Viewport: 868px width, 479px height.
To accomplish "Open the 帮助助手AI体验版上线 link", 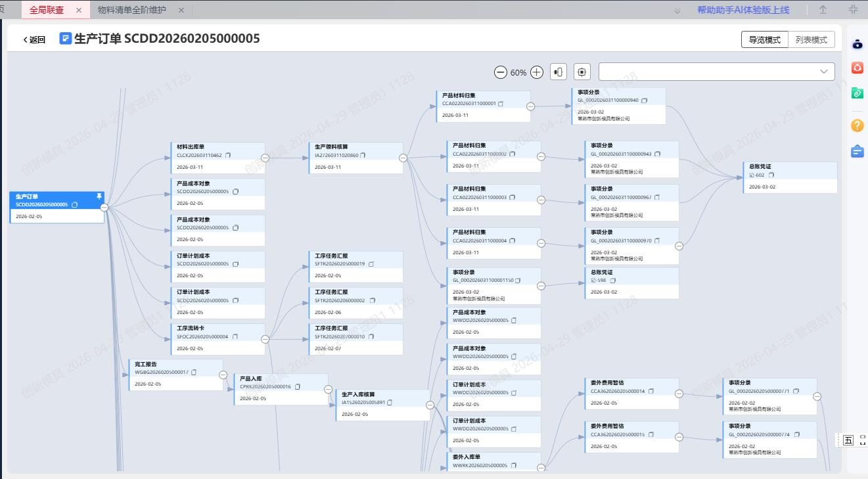I will click(742, 10).
